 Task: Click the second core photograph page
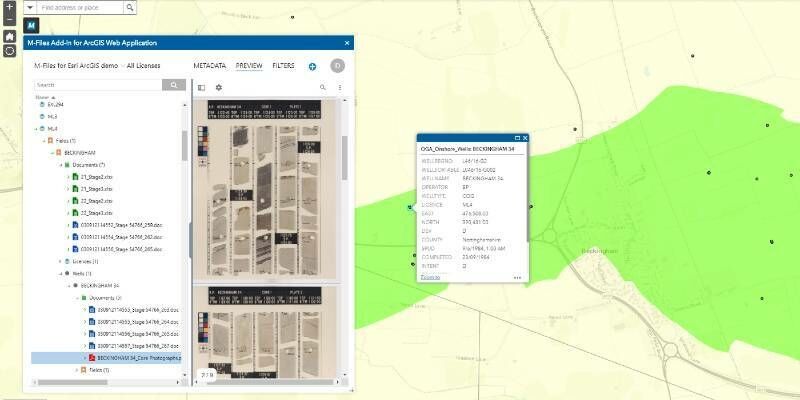pyautogui.click(x=265, y=332)
